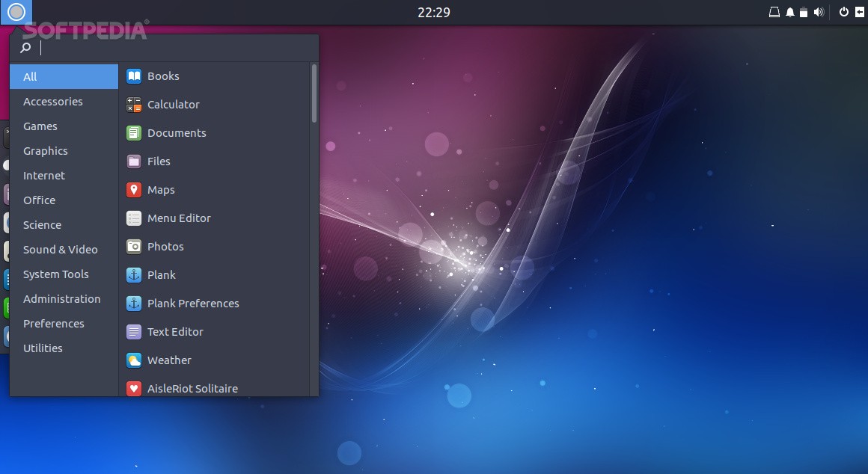This screenshot has width=868, height=474.
Task: Switch to the Games category
Action: pos(40,126)
